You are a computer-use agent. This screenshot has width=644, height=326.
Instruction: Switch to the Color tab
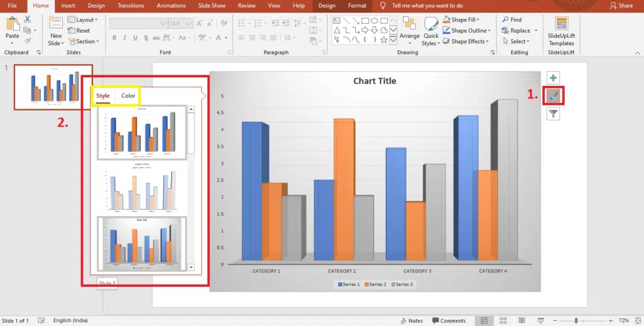(x=128, y=96)
